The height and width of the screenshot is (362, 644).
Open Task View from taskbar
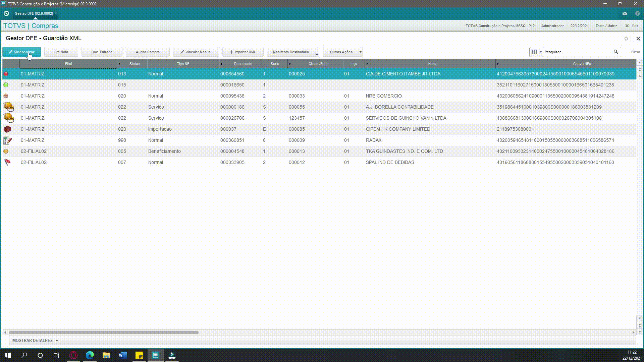coord(56,355)
